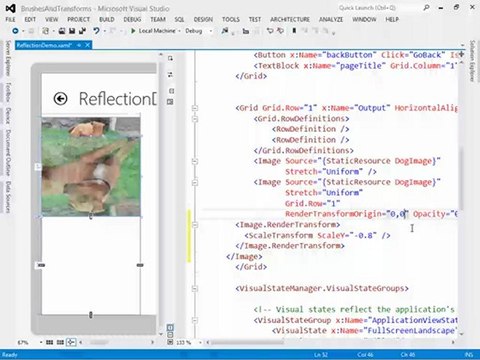Viewport: 480px width, 360px height.
Task: Click the New Project toolbar icon
Action: click(x=45, y=31)
